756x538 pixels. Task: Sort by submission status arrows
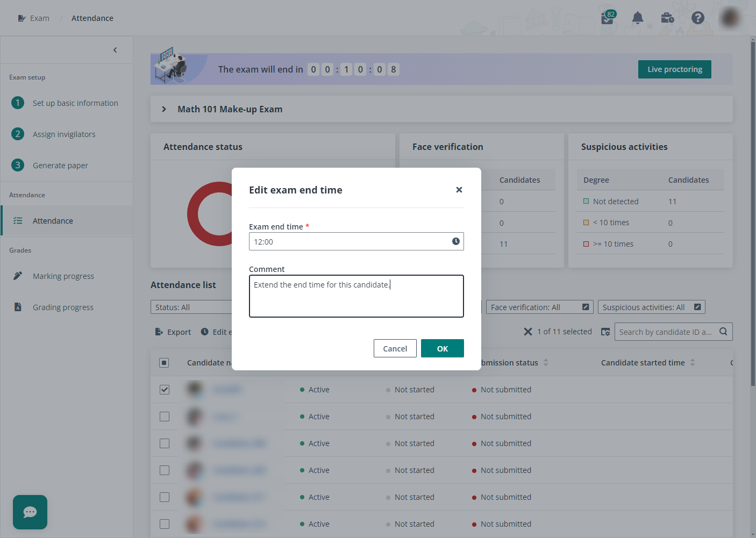(x=546, y=363)
